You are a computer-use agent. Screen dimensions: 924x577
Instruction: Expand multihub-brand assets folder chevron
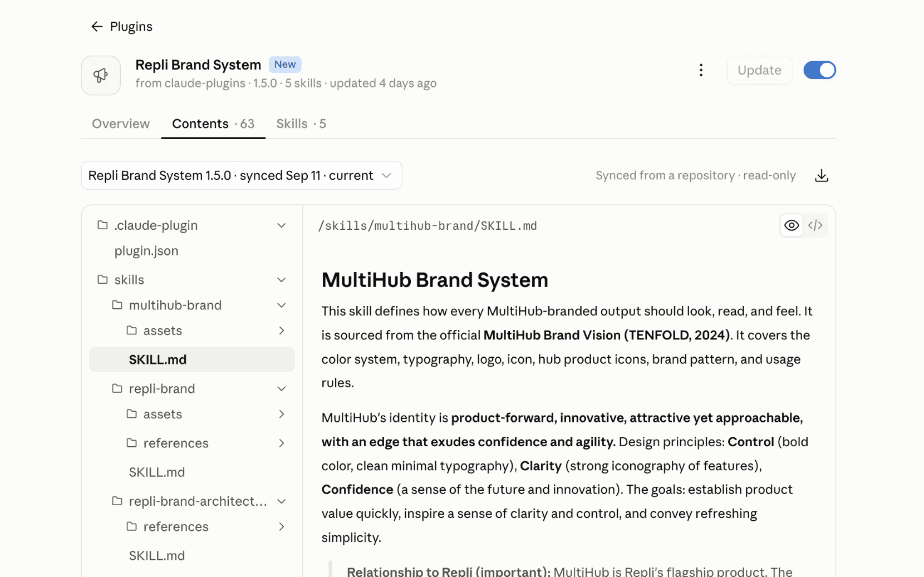tap(282, 331)
